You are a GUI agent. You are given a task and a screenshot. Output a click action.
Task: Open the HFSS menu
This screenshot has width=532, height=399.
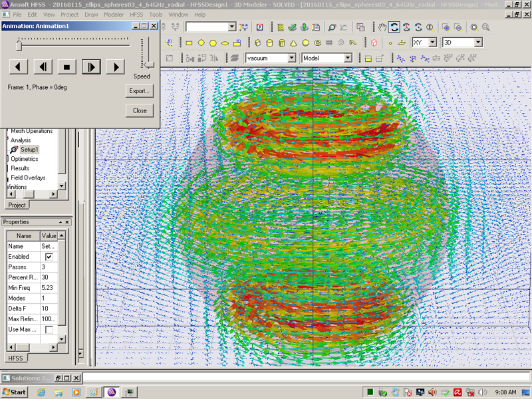[136, 14]
